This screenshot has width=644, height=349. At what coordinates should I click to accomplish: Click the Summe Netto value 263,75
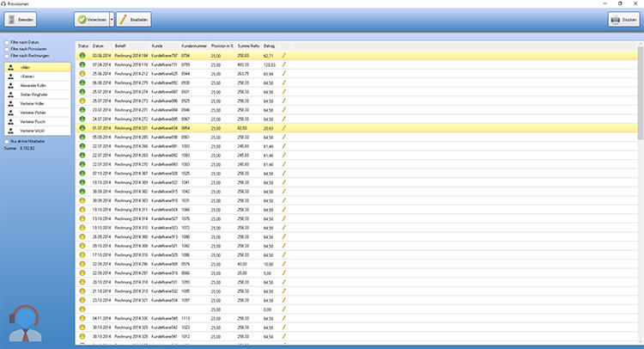click(x=243, y=74)
